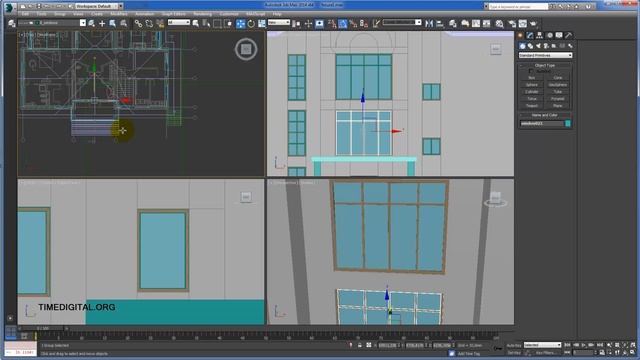Open the Tools menu
The width and height of the screenshot is (640, 360).
point(41,14)
